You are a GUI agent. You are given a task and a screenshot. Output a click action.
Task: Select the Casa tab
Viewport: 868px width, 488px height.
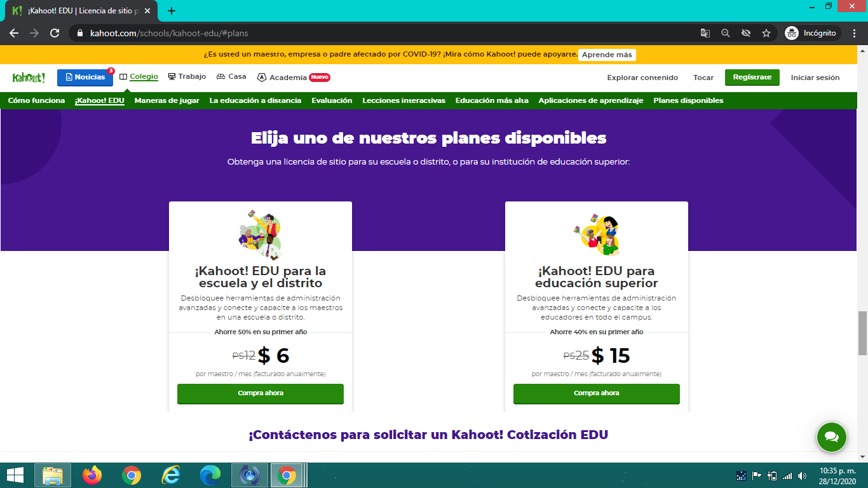pyautogui.click(x=231, y=76)
